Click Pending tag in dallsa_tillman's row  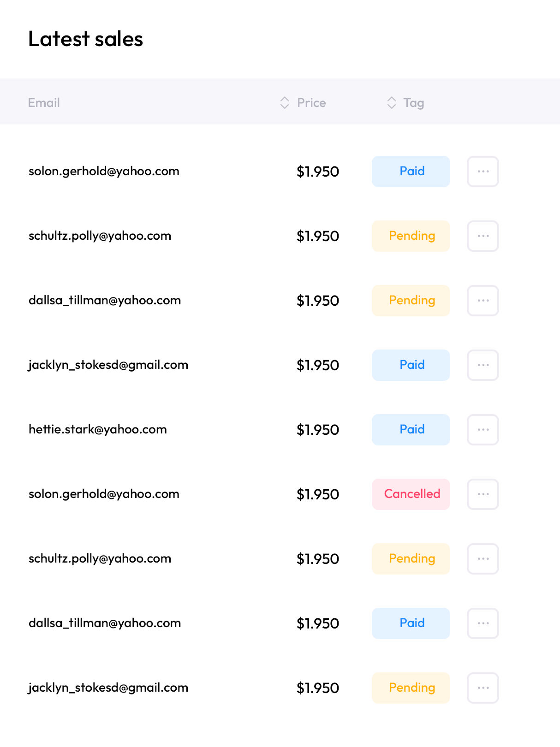pyautogui.click(x=411, y=300)
